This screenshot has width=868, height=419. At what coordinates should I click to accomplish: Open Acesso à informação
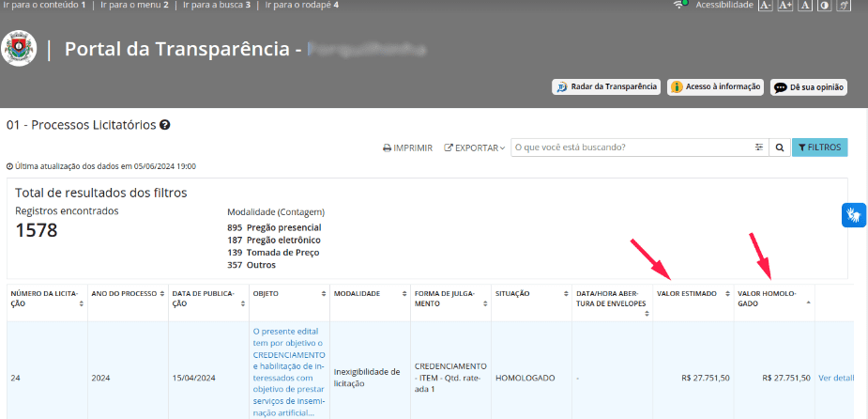[x=715, y=87]
